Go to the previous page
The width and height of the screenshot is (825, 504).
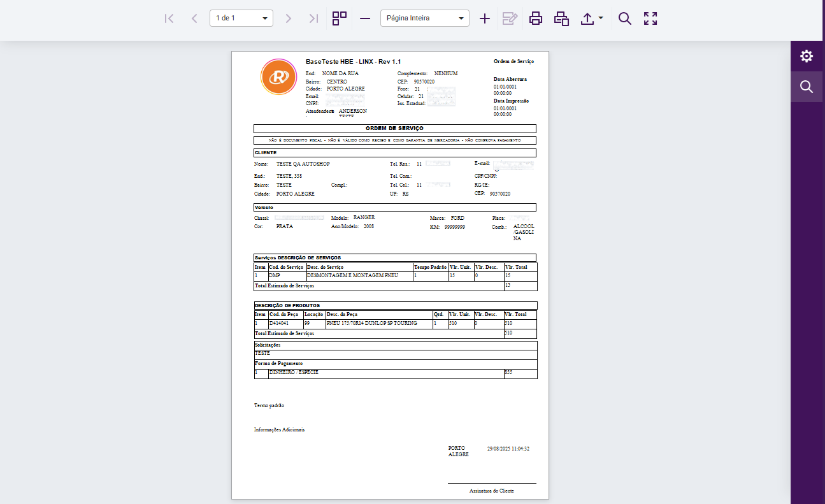click(x=194, y=18)
